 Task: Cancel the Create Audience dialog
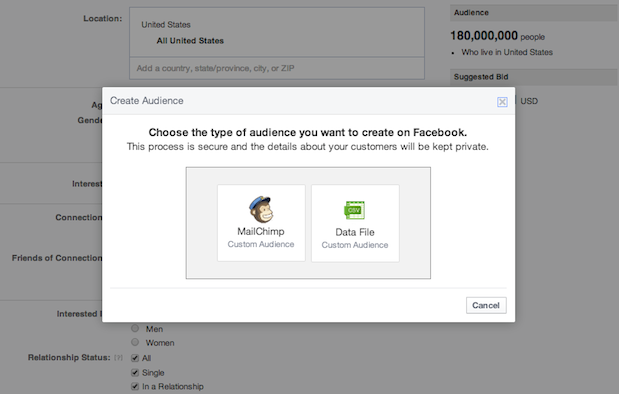(x=486, y=305)
